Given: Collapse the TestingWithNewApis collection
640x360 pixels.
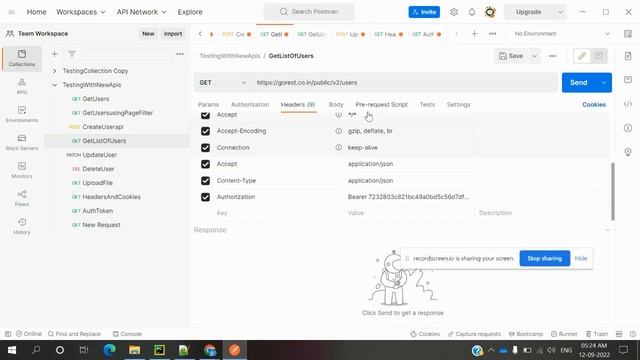Looking at the screenshot, I should coord(55,85).
